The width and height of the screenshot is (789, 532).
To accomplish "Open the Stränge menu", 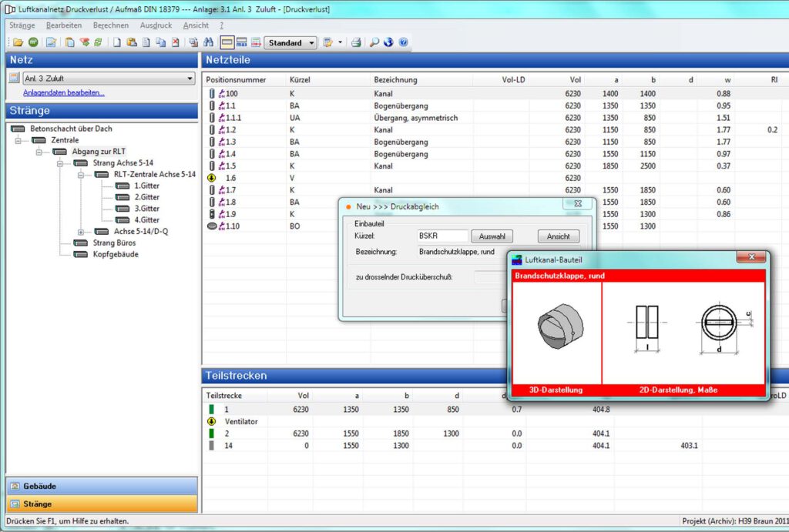I will pyautogui.click(x=22, y=25).
